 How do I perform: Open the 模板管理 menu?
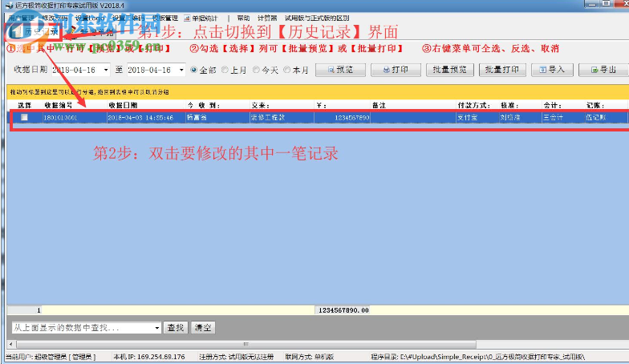(x=165, y=18)
